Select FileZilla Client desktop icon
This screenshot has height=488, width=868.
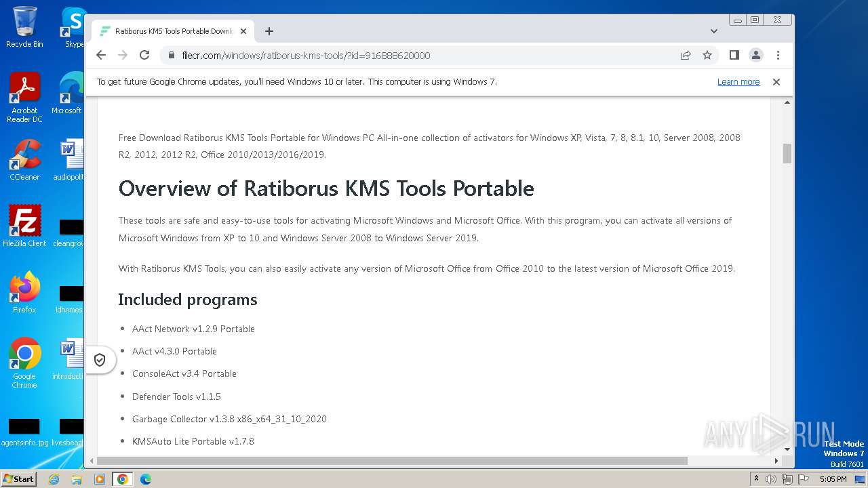(24, 226)
